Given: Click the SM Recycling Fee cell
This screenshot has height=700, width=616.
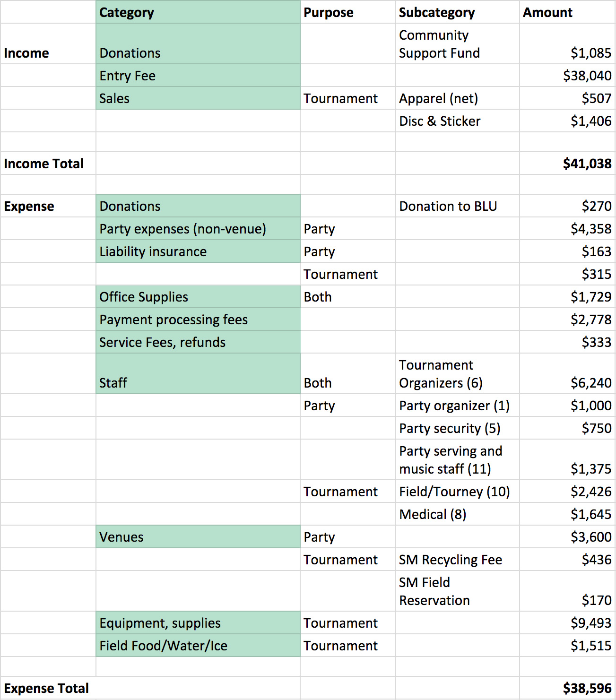Looking at the screenshot, I should pyautogui.click(x=457, y=560).
